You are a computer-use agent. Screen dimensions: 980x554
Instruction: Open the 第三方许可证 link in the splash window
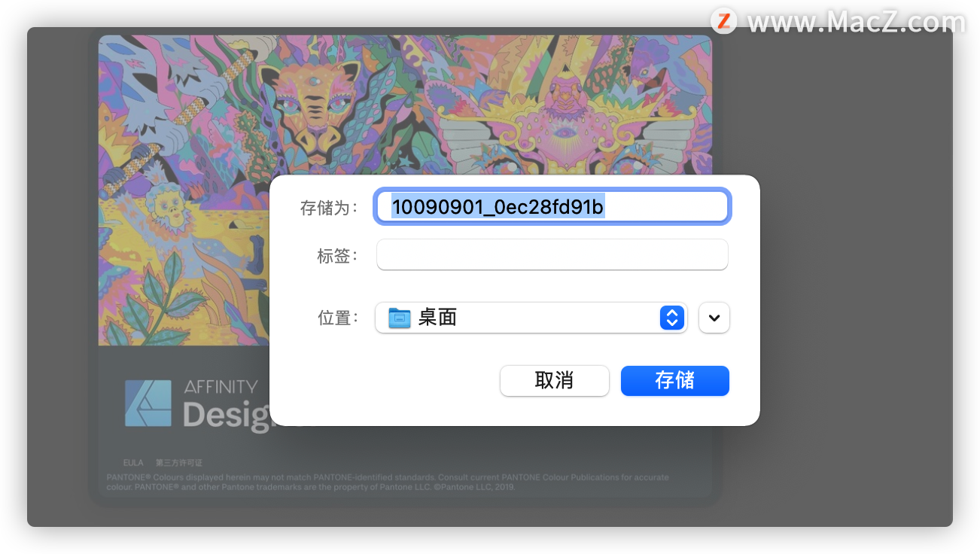coord(178,462)
